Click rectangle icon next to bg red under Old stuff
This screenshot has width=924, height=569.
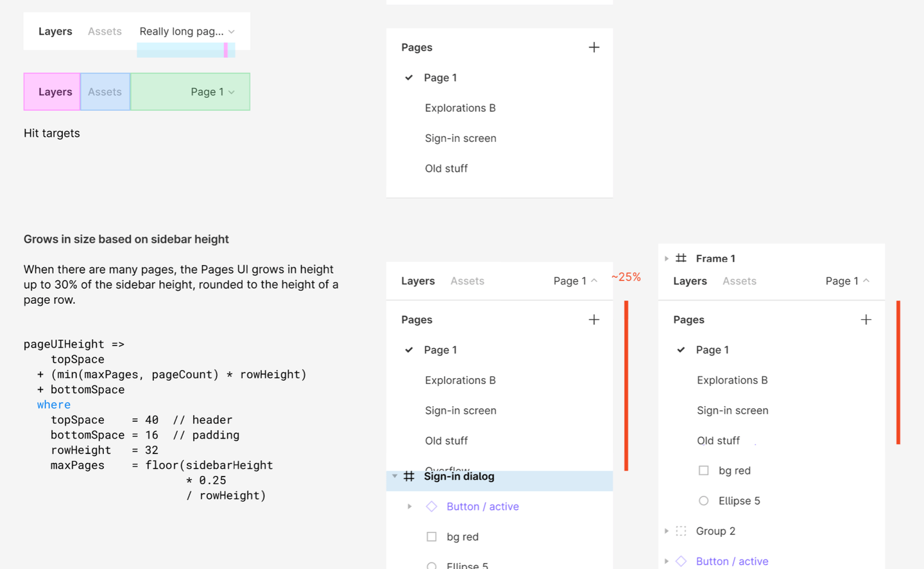coord(703,471)
